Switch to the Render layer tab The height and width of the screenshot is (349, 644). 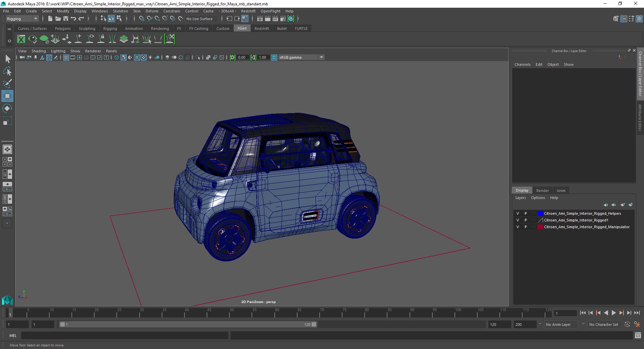pyautogui.click(x=542, y=190)
